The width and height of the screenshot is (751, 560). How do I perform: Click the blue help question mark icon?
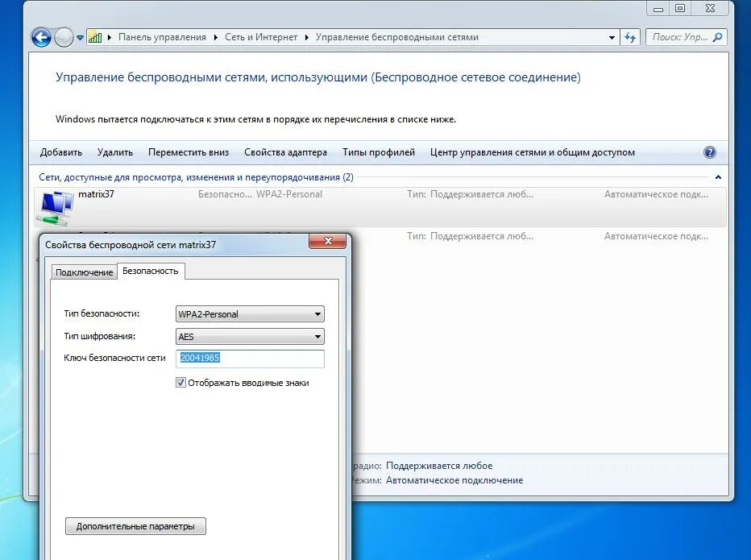click(x=709, y=152)
